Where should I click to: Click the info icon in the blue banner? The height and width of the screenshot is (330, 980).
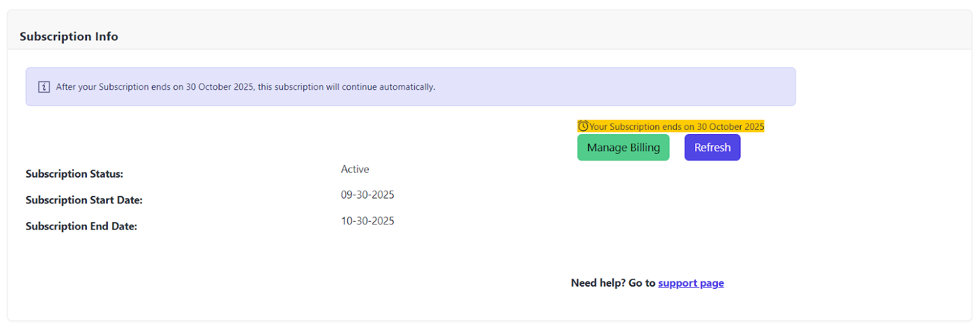click(44, 87)
